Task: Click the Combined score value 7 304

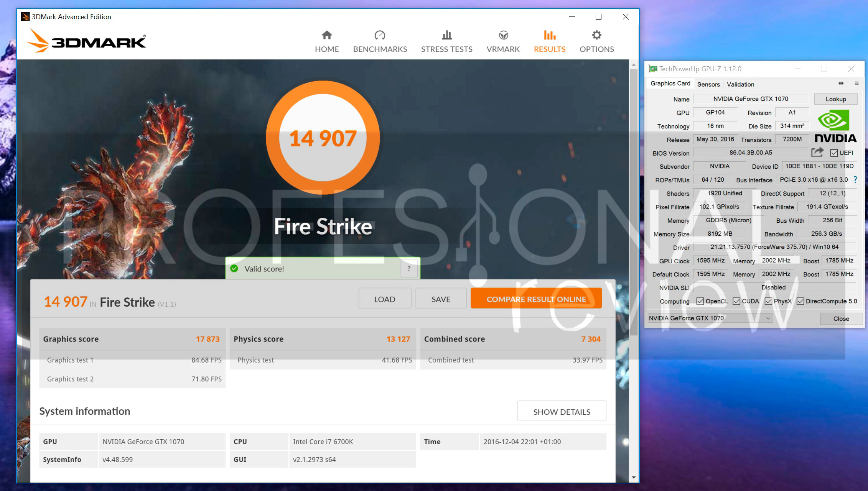Action: (591, 339)
